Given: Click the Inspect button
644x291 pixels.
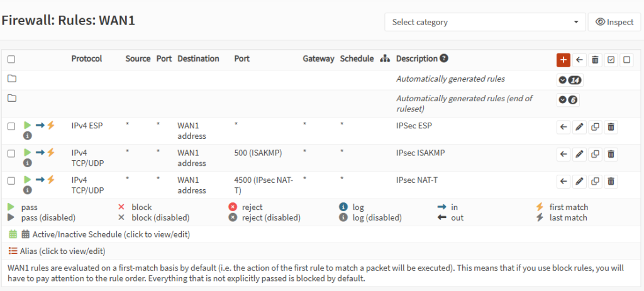Looking at the screenshot, I should (614, 22).
